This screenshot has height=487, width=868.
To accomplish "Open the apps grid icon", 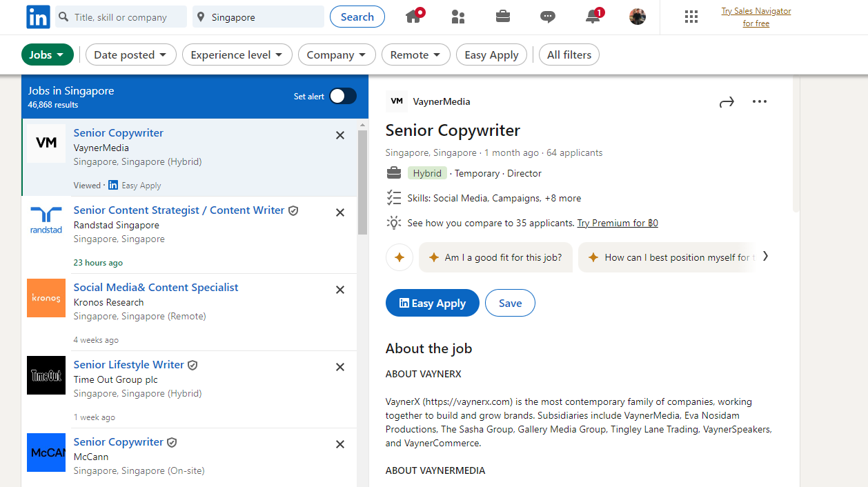I will [691, 17].
